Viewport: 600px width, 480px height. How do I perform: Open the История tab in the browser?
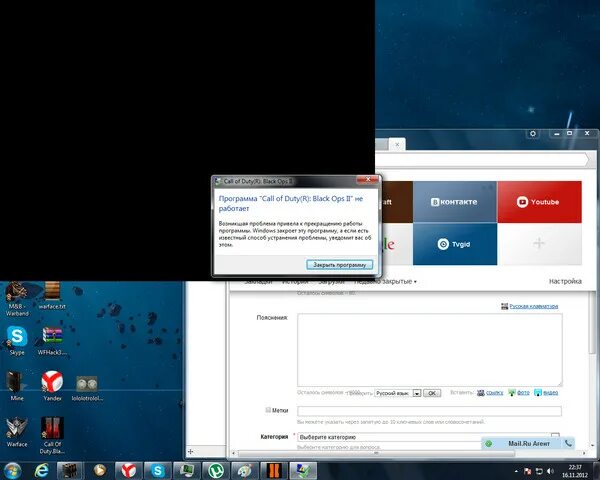[x=295, y=282]
